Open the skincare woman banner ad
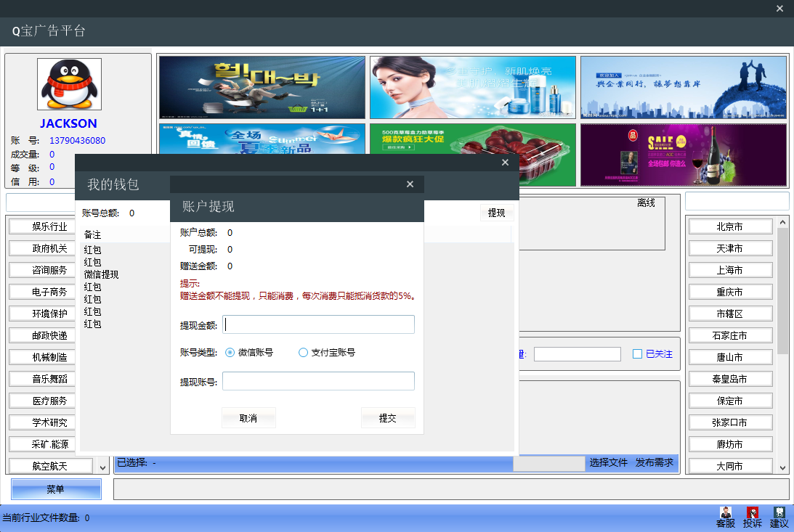The width and height of the screenshot is (794, 532). [472, 87]
